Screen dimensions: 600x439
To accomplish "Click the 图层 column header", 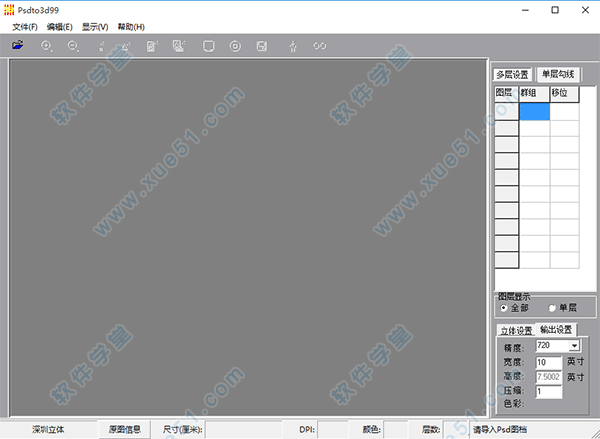I will pyautogui.click(x=506, y=94).
